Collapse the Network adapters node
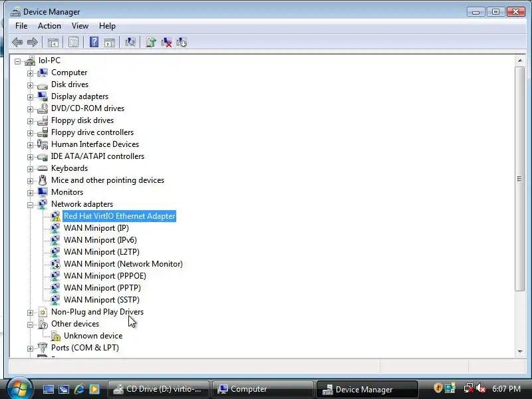 click(x=30, y=205)
